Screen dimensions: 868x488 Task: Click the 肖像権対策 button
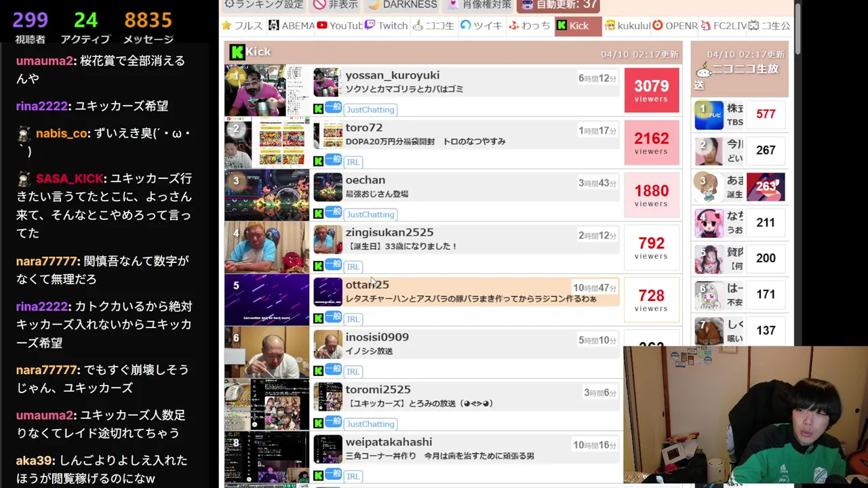click(479, 5)
